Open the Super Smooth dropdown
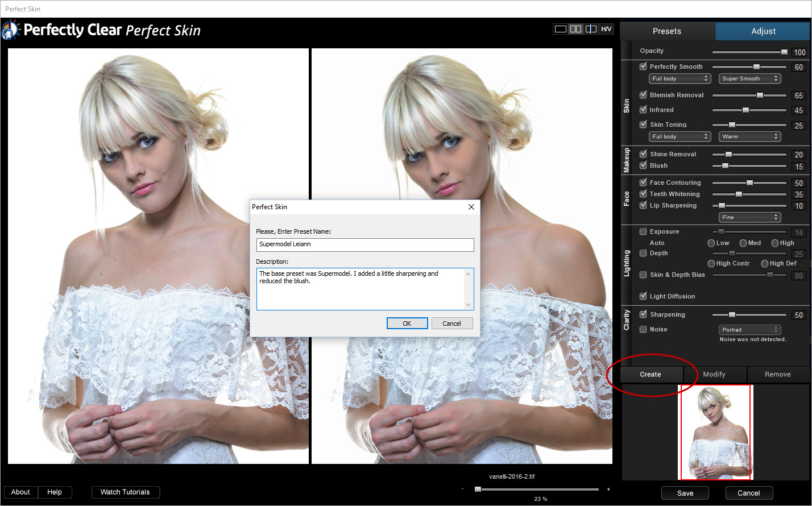This screenshot has width=812, height=506. [x=750, y=78]
